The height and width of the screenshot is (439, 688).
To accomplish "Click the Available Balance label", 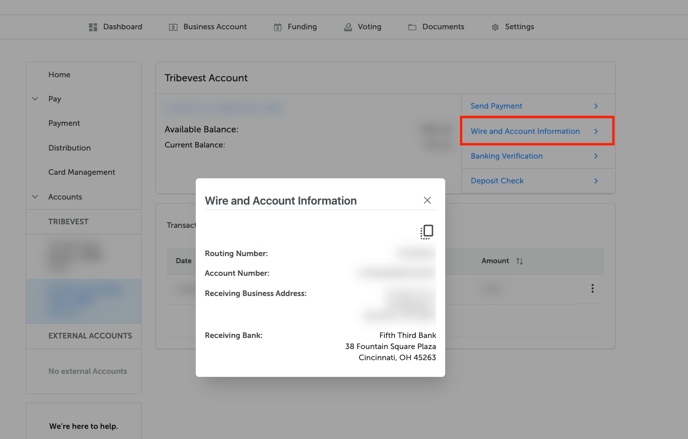I will point(201,129).
